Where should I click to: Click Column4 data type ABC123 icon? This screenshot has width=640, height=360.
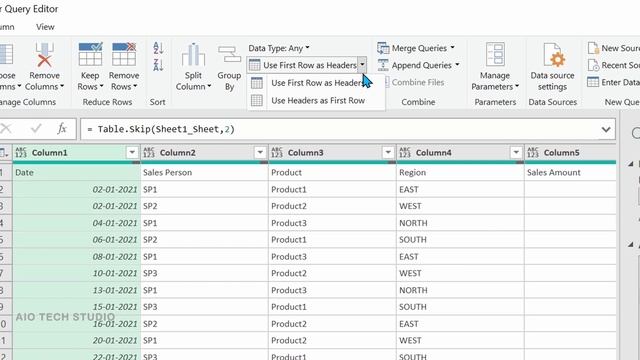coord(404,153)
